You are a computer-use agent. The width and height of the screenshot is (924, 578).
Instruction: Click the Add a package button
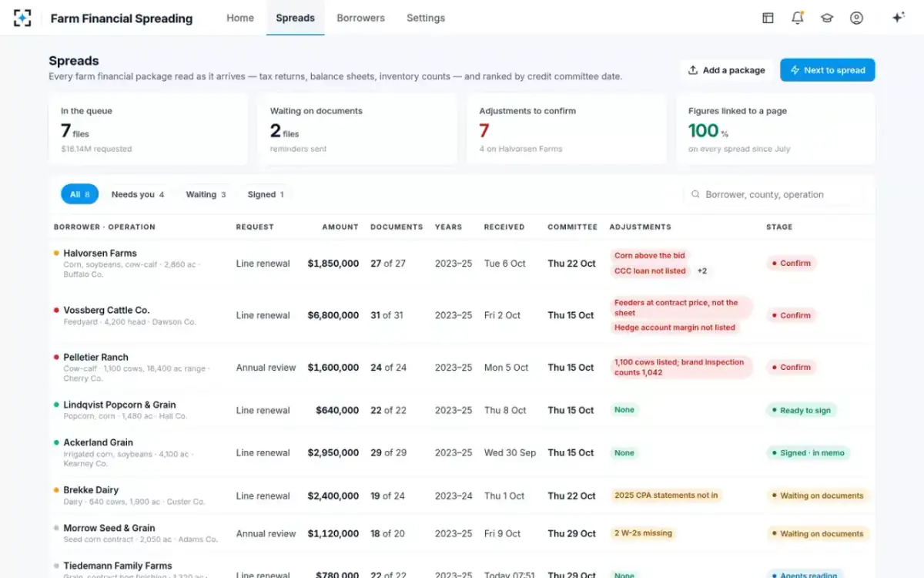pyautogui.click(x=727, y=70)
